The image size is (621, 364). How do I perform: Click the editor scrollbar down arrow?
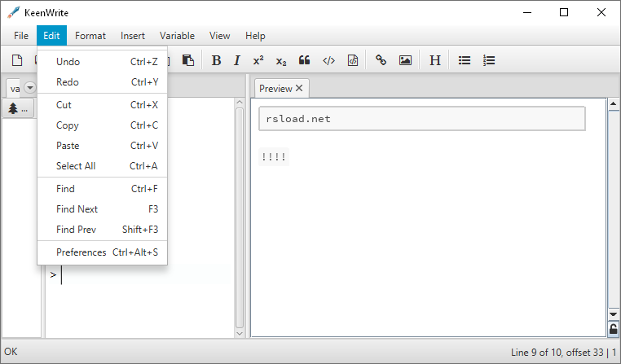pos(240,334)
